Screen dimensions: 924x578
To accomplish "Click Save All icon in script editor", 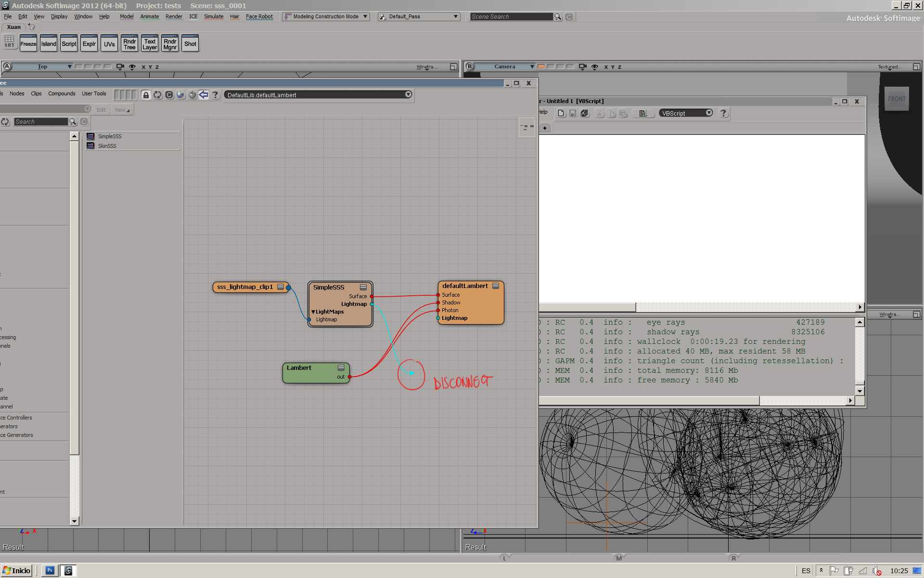I will 584,113.
